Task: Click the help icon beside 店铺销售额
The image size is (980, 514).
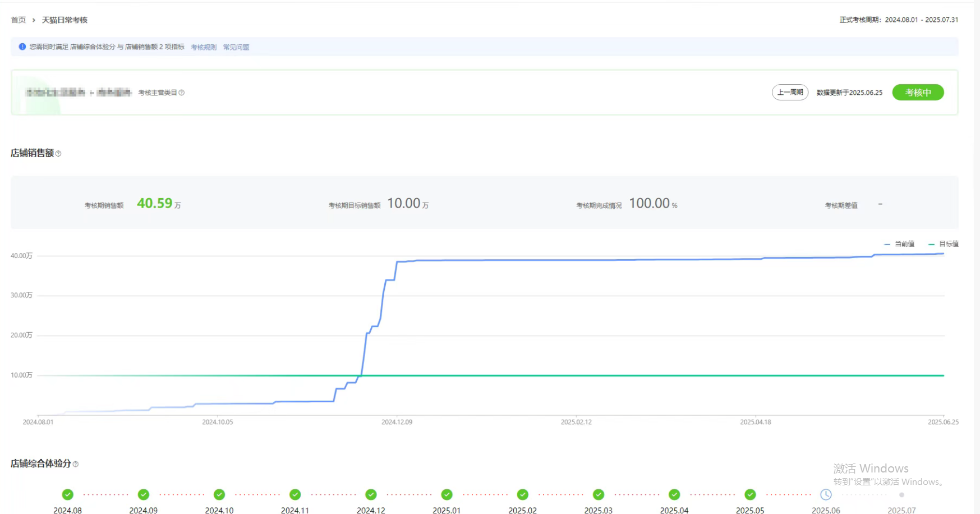Action: point(58,154)
